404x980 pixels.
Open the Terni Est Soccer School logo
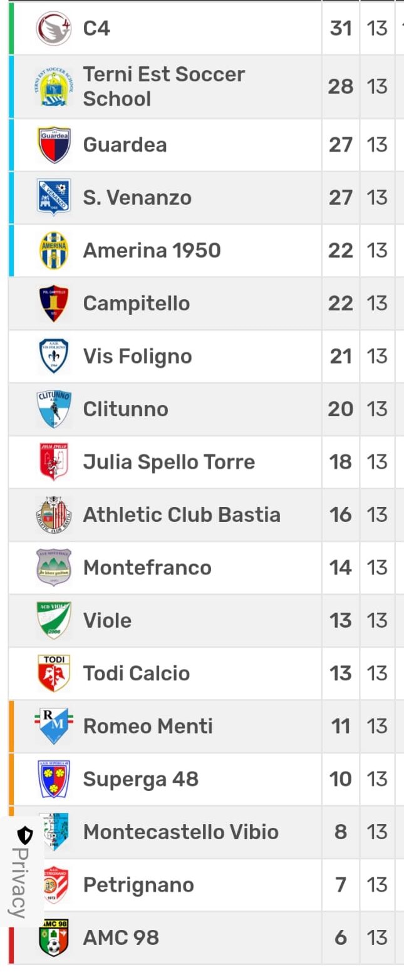[x=54, y=87]
